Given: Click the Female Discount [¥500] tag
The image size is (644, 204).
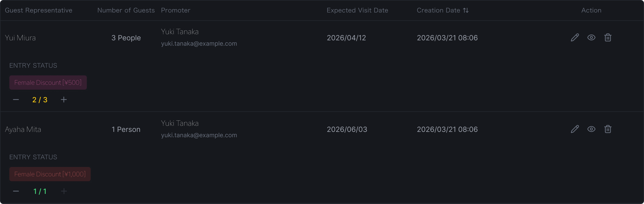Looking at the screenshot, I should point(48,83).
